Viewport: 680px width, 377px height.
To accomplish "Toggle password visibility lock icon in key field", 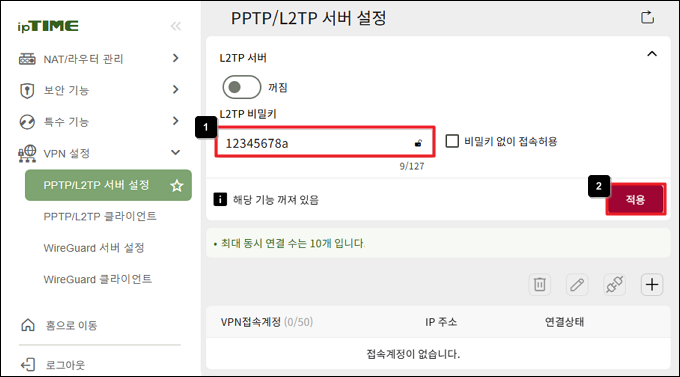I will [418, 143].
